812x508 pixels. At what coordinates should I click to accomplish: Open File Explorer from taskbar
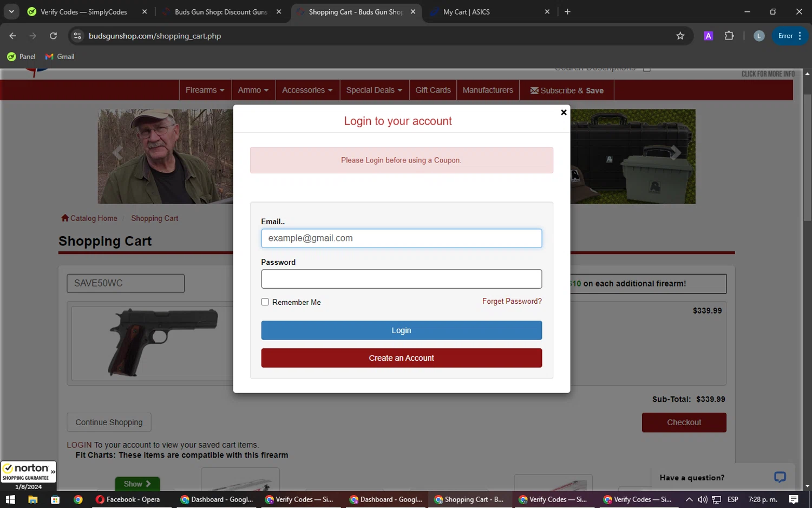pos(32,499)
